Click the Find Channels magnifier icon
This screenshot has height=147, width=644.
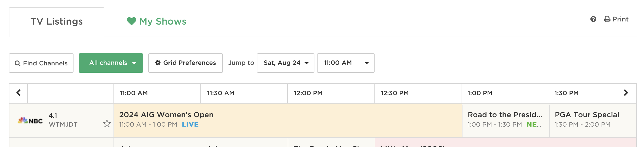(x=18, y=63)
